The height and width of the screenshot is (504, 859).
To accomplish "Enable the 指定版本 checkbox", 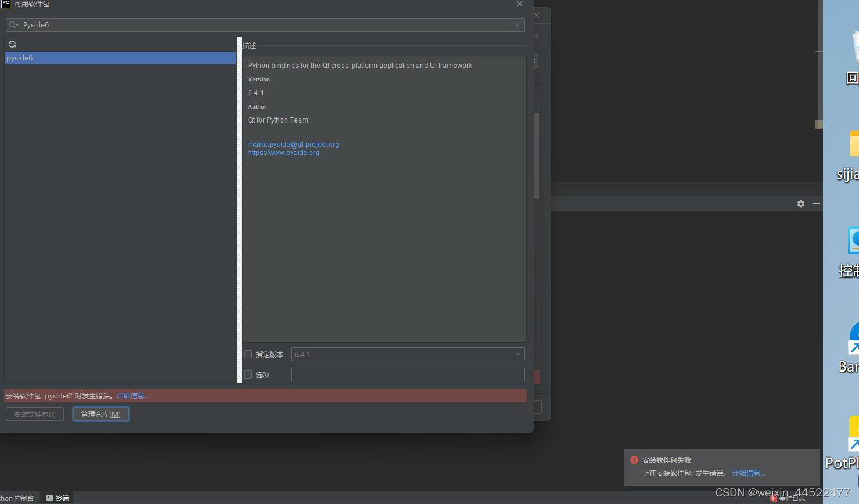I will [248, 354].
